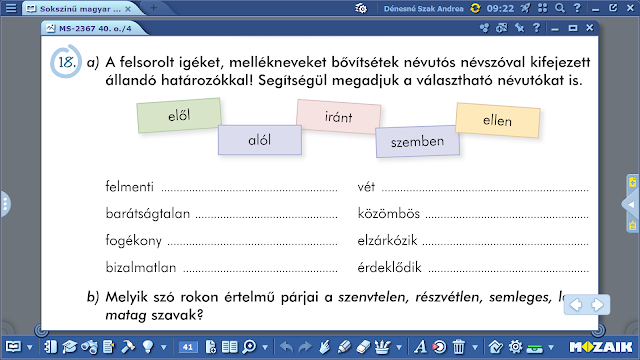This screenshot has width=640, height=360.
Task: Click the yellow sync arrows icon
Action: click(x=475, y=8)
